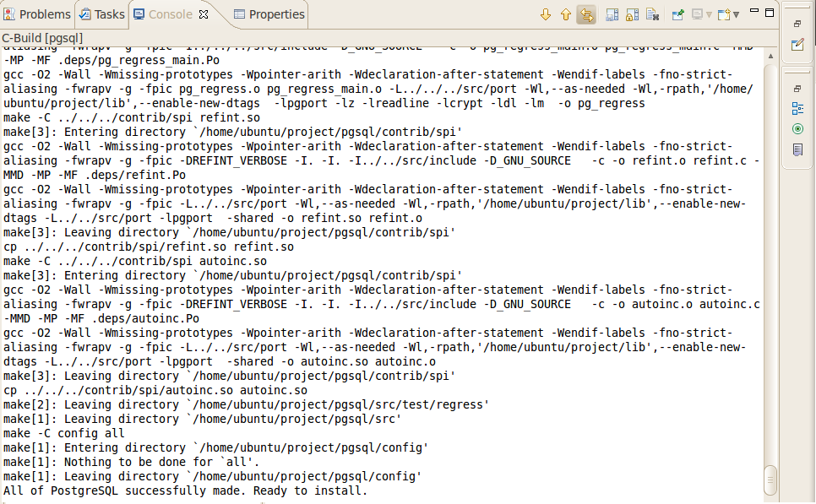
Task: Click the Previous Error up arrow icon
Action: click(566, 14)
